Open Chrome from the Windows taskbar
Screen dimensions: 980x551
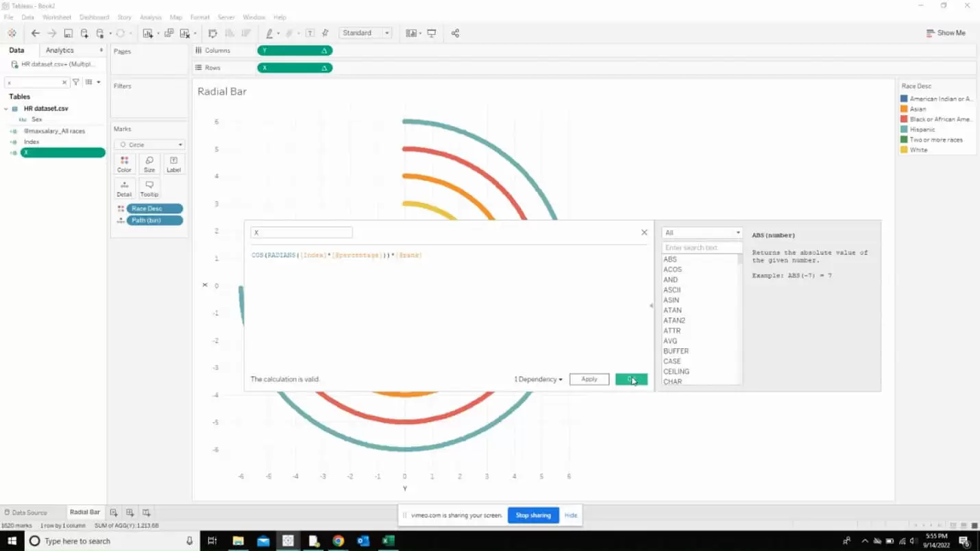coord(338,541)
